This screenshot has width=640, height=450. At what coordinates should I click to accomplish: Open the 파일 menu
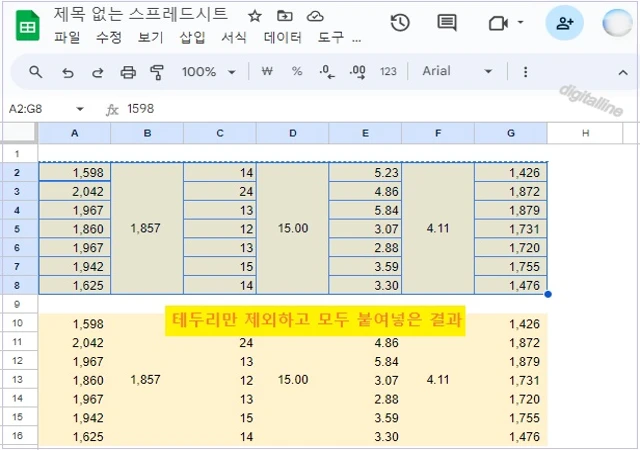pos(67,38)
